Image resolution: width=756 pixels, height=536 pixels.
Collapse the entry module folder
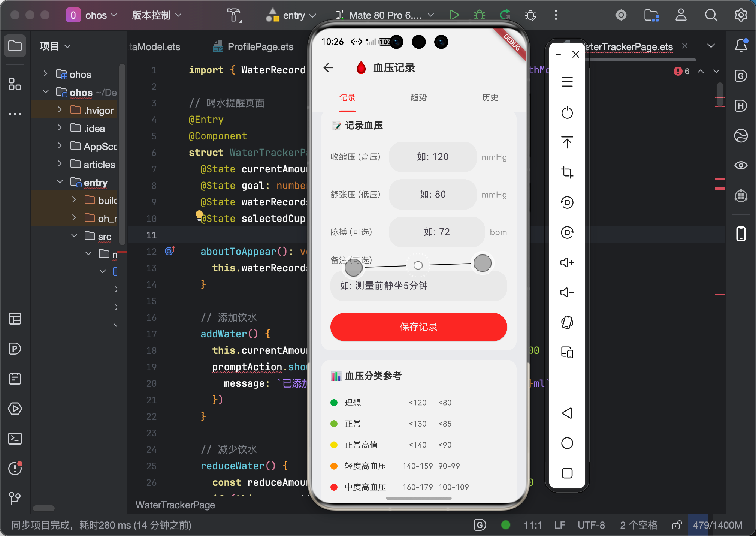tap(60, 181)
